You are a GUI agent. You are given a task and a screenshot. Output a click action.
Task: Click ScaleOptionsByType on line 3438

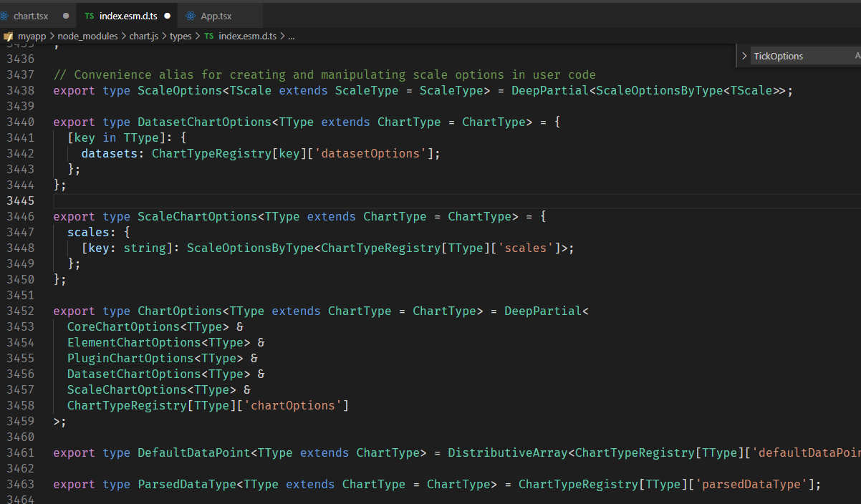tap(659, 90)
